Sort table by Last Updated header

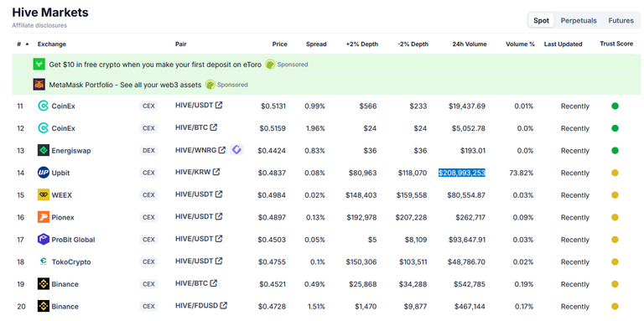click(x=563, y=44)
